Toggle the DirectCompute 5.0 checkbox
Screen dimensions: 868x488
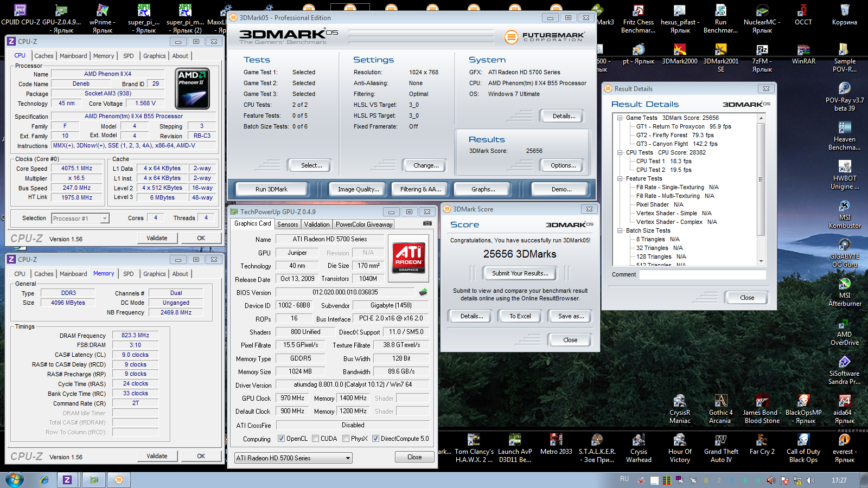(375, 439)
